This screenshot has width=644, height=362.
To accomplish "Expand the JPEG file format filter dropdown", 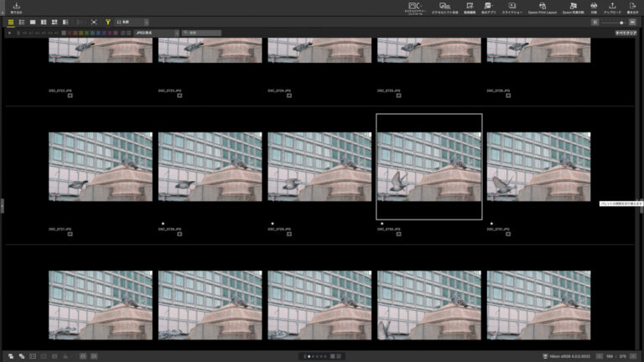I will 156,33.
